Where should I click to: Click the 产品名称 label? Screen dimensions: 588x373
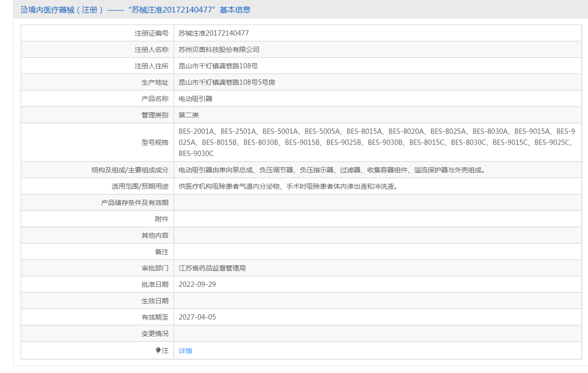(155, 99)
